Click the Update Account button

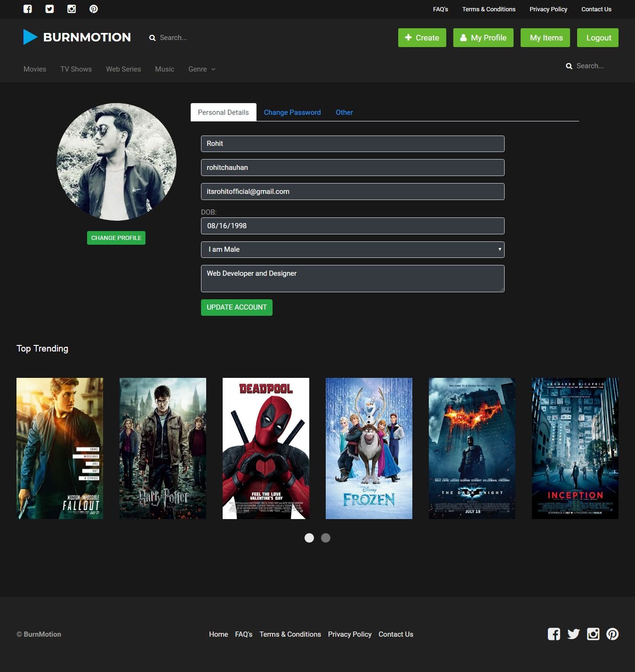(x=237, y=307)
